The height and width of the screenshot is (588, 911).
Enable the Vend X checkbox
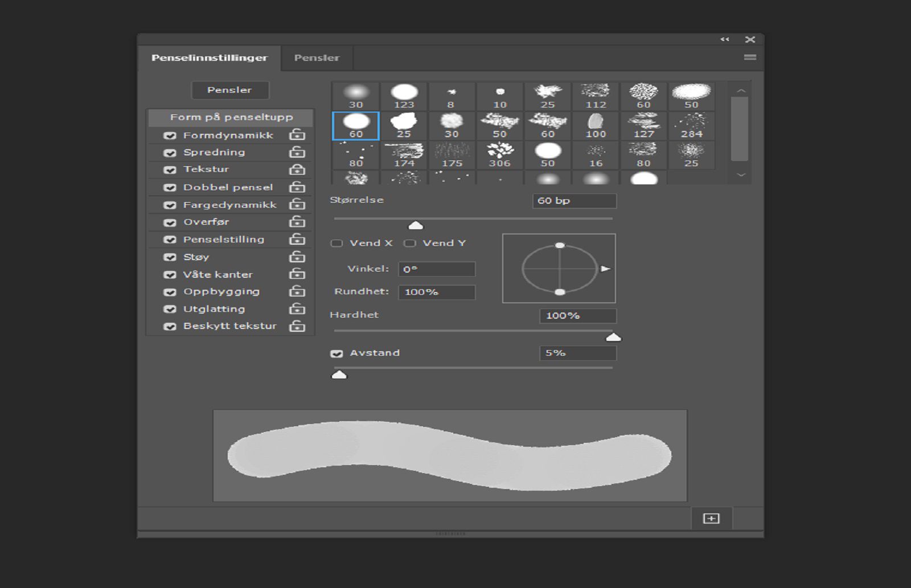[337, 243]
